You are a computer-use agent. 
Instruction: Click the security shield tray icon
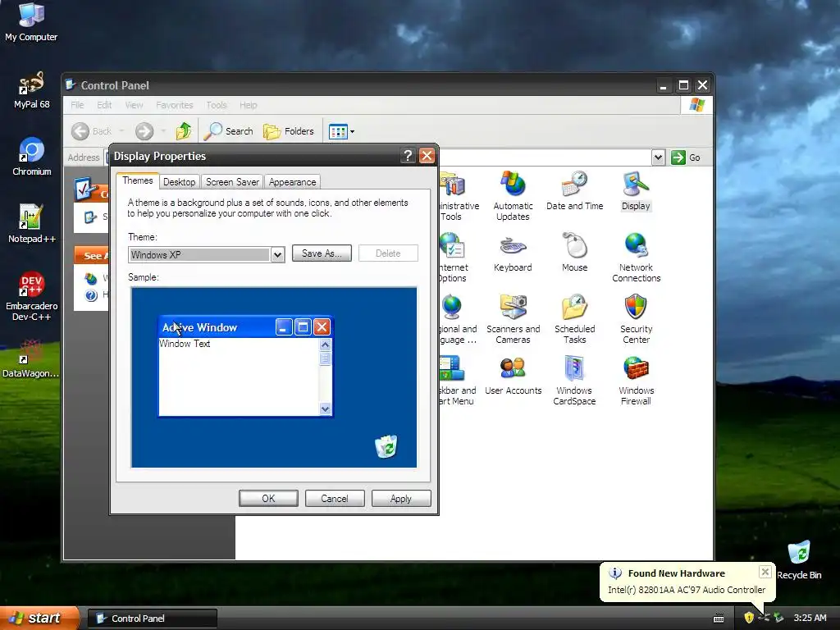click(748, 618)
